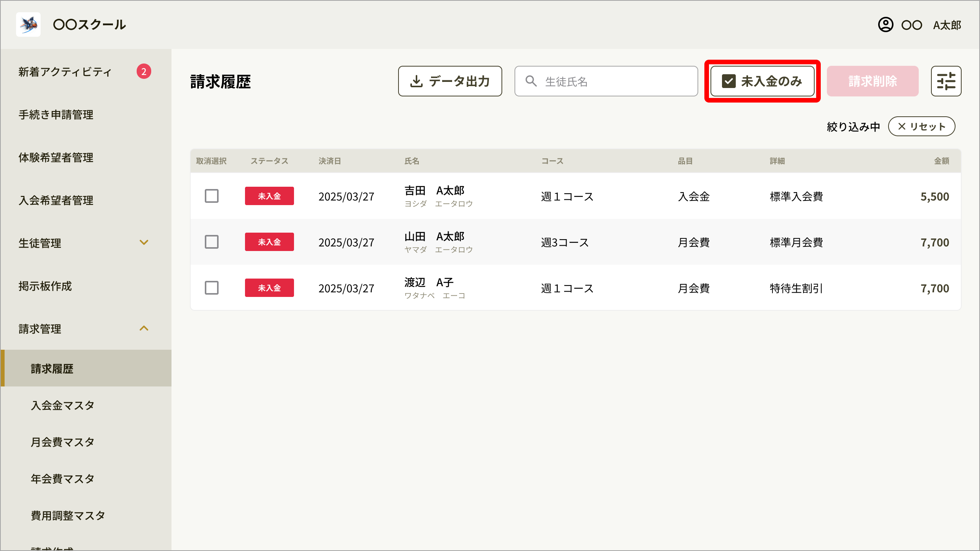This screenshot has width=980, height=551.
Task: Check the row checkbox for 山田 A太郎
Action: click(211, 242)
